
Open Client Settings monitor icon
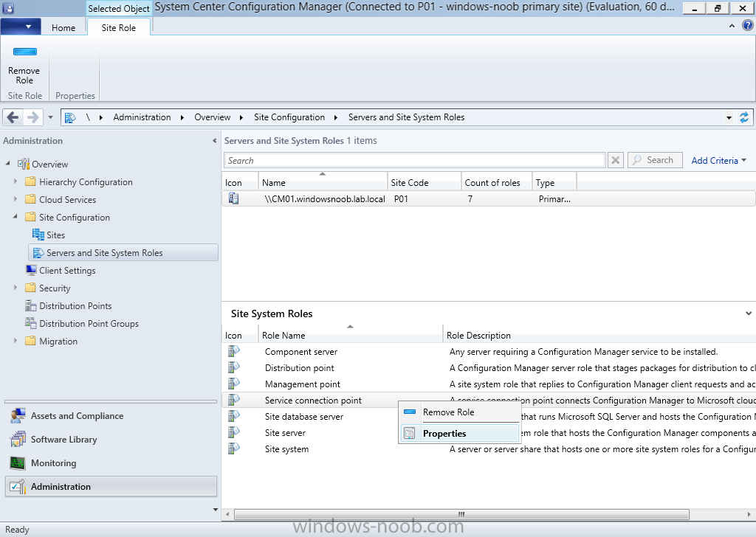click(x=31, y=270)
